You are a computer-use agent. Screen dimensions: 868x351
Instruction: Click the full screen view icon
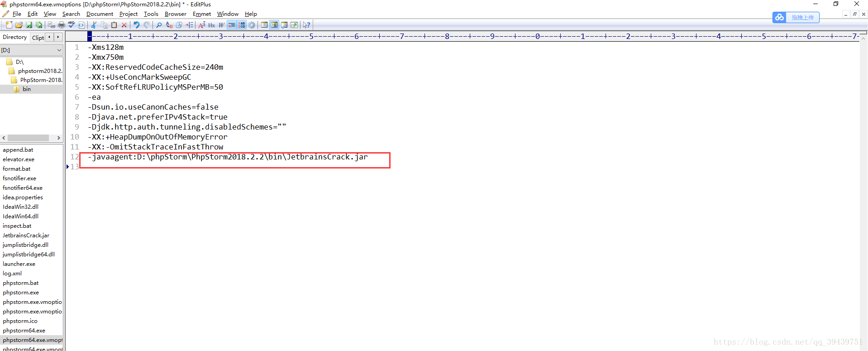click(x=294, y=25)
